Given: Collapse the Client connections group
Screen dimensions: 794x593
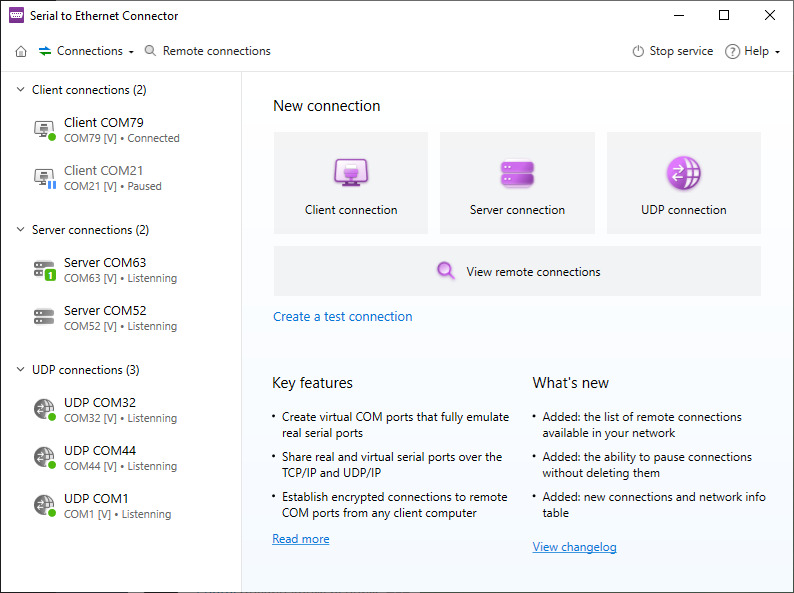Looking at the screenshot, I should [x=20, y=90].
